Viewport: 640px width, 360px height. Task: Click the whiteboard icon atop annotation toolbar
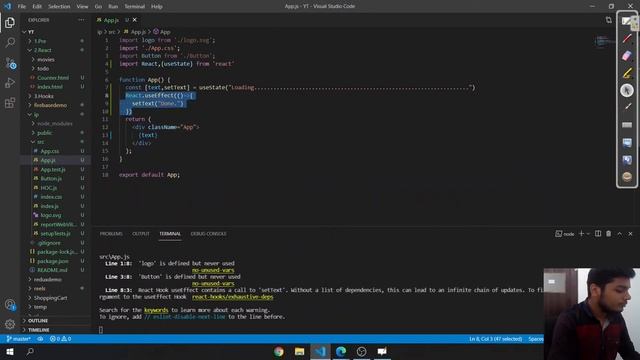(x=627, y=21)
